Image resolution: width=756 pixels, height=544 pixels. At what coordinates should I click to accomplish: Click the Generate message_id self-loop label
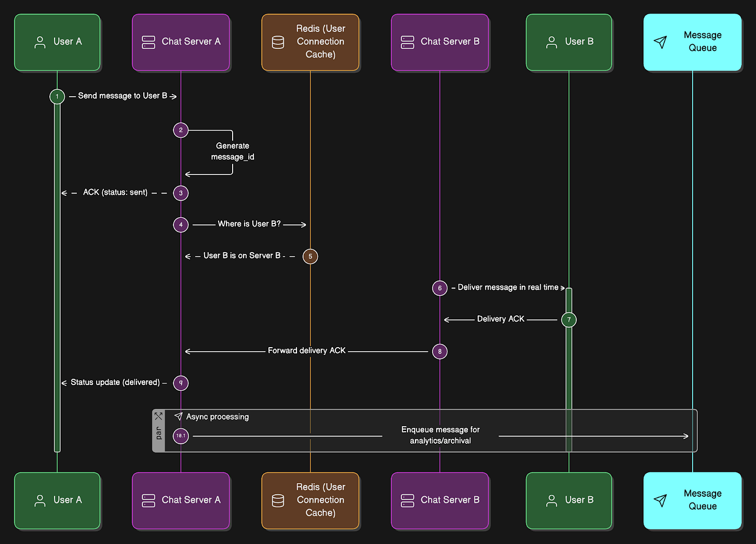tap(233, 151)
